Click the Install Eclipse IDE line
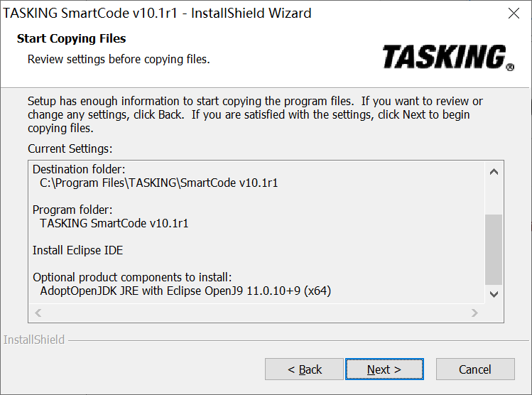 (78, 250)
